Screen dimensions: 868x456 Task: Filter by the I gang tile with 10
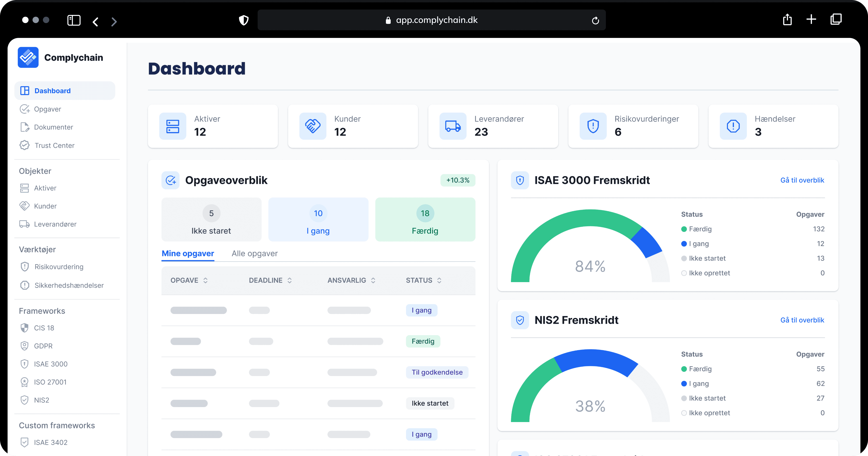coord(318,220)
